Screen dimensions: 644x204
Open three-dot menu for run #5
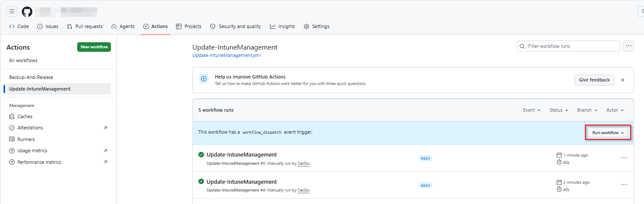[624, 158]
